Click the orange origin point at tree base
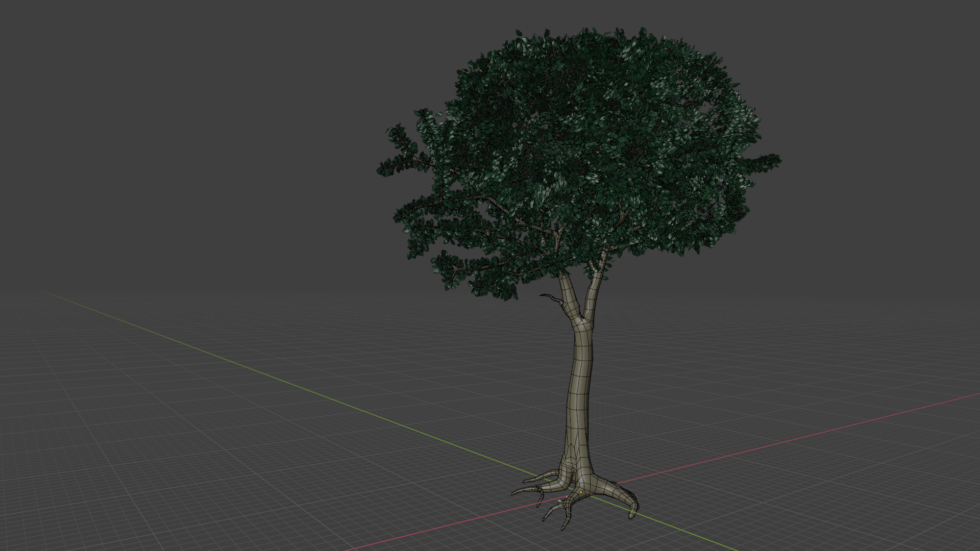Viewport: 980px width, 551px height. (581, 492)
